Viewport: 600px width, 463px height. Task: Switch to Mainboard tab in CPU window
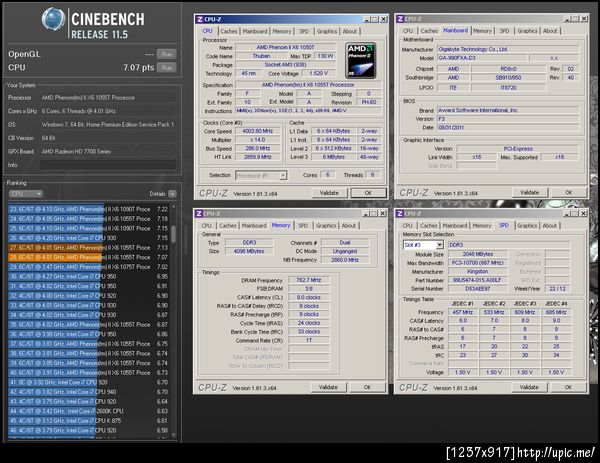coord(255,31)
